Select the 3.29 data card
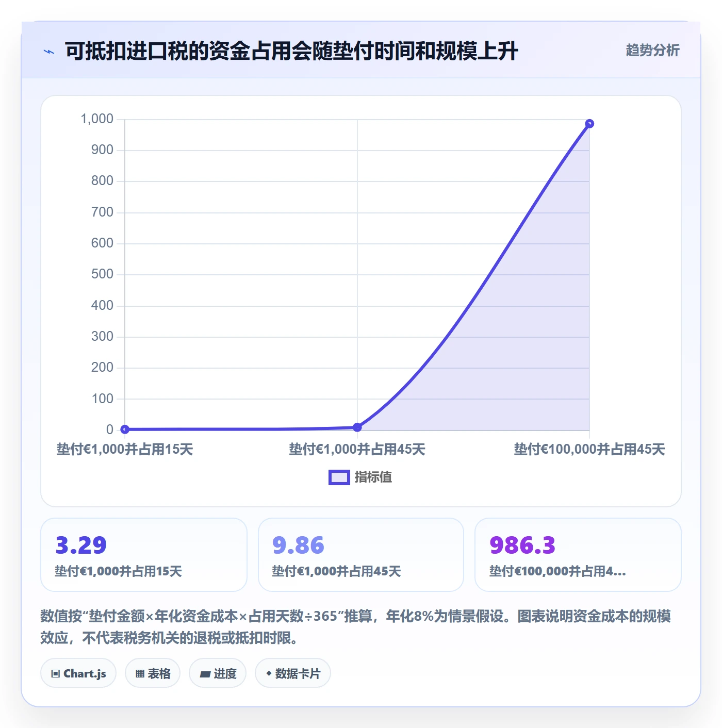 [144, 555]
